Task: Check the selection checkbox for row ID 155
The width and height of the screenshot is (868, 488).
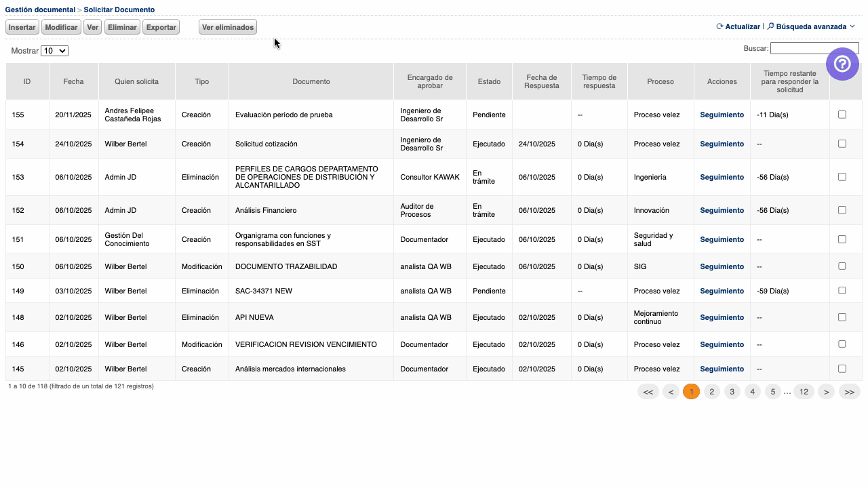Action: [842, 115]
